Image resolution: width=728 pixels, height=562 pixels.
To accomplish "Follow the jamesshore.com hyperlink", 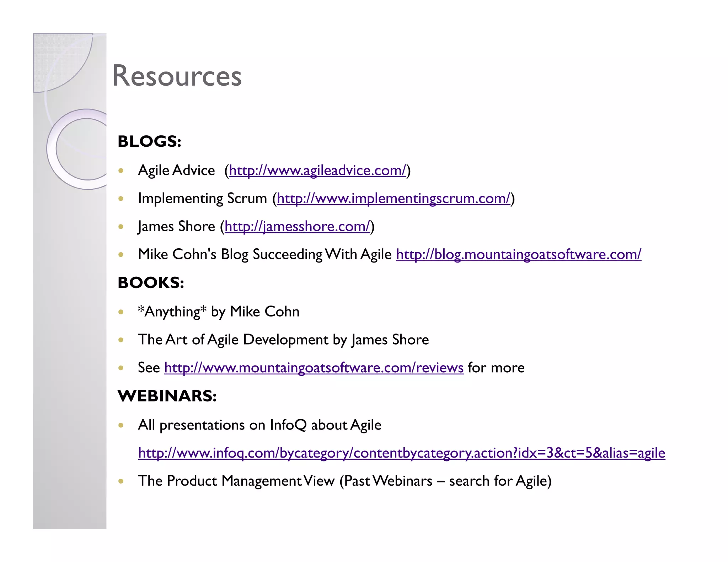I will click(x=297, y=227).
